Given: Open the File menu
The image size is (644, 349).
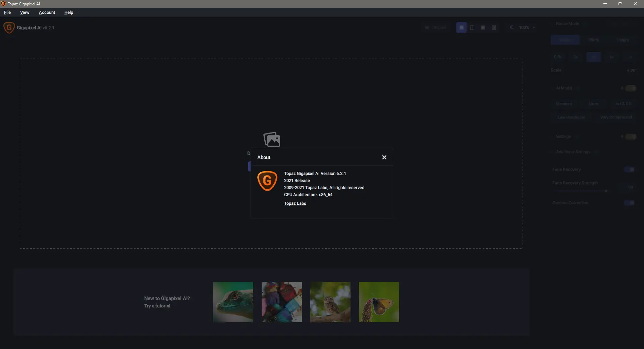Looking at the screenshot, I should click(x=7, y=12).
